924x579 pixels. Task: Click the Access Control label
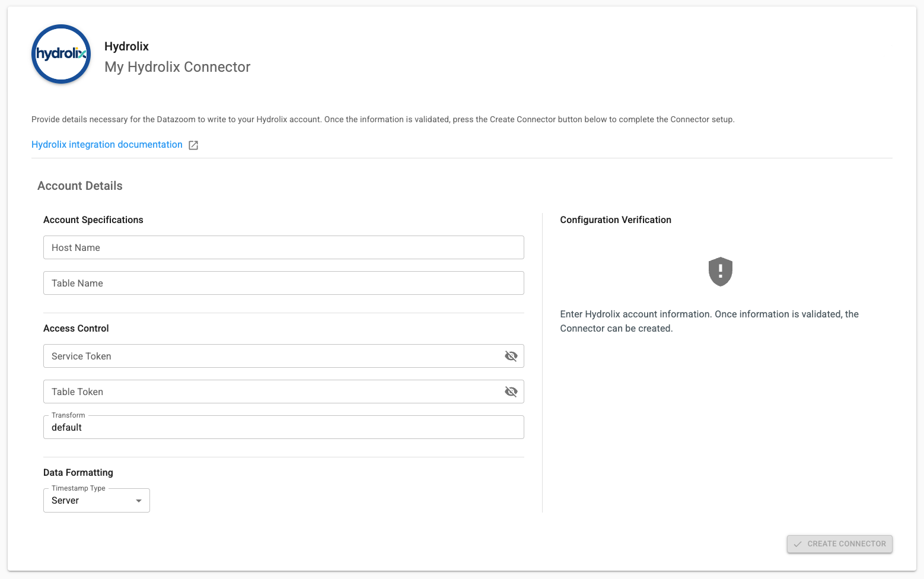tap(76, 329)
